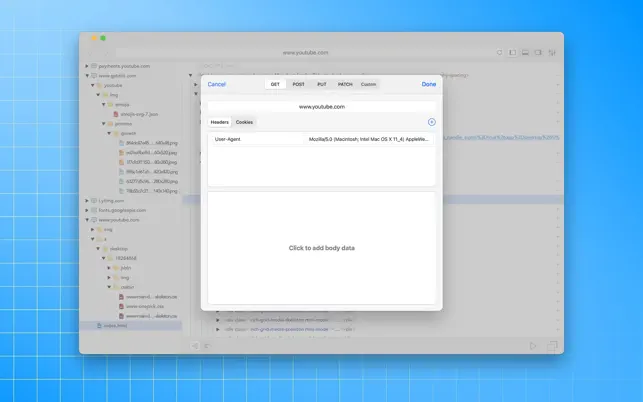Select the Mozilla/5.0 user agent value
This screenshot has height=402, width=643.
[368, 139]
